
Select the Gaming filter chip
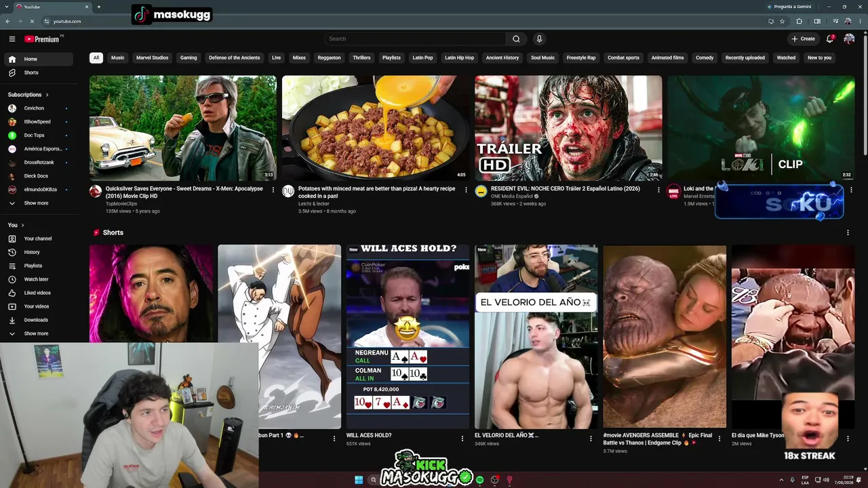coord(189,58)
